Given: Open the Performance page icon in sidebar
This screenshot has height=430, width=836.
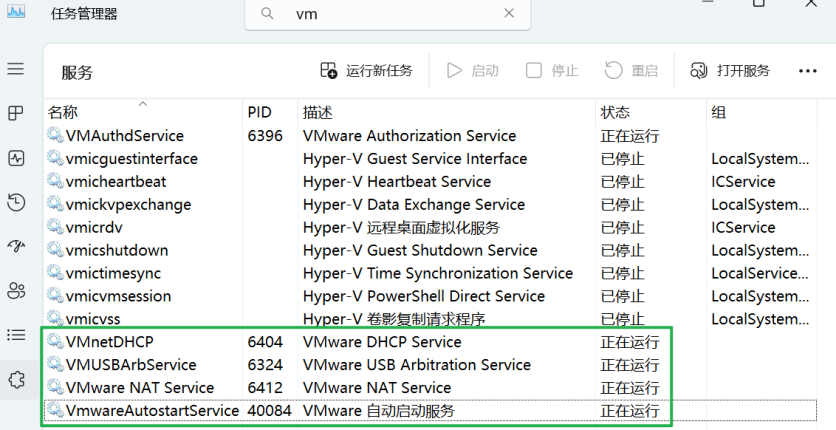Looking at the screenshot, I should tap(15, 158).
